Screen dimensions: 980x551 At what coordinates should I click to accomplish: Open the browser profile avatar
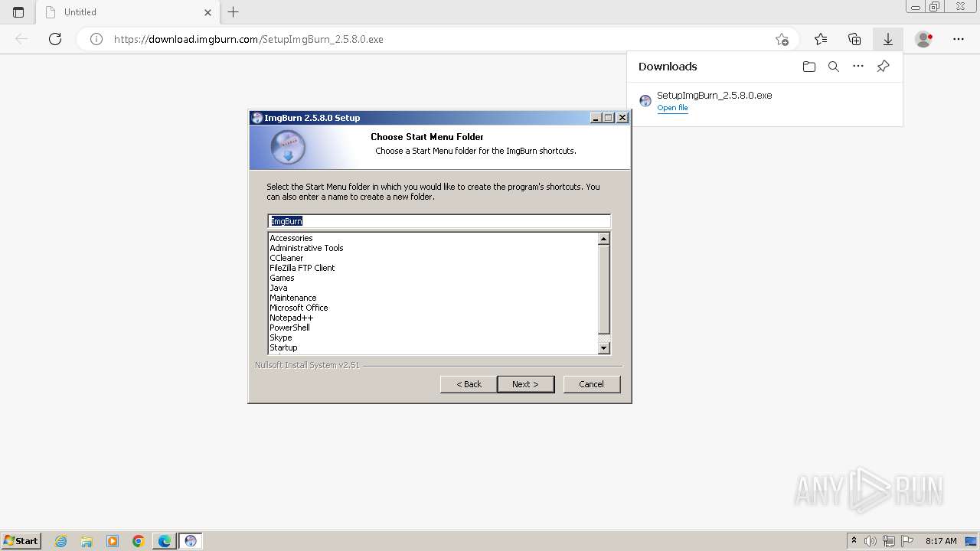[x=924, y=39]
